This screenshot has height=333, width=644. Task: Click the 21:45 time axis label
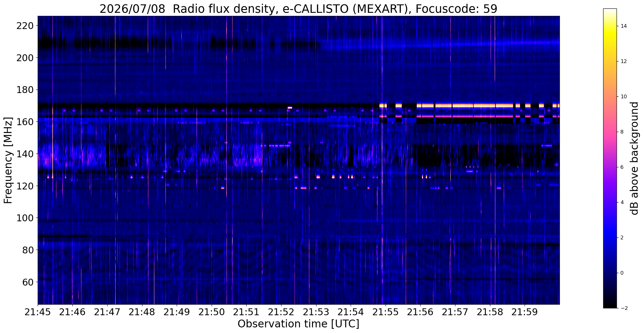(38, 312)
